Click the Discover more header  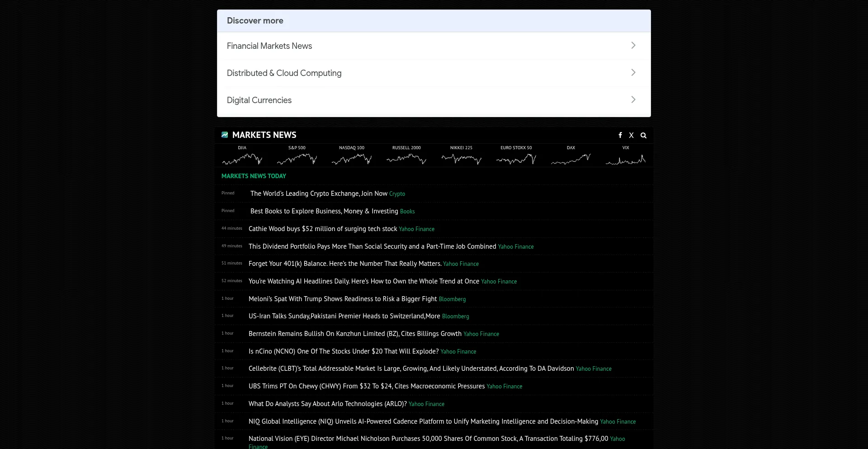click(x=434, y=21)
